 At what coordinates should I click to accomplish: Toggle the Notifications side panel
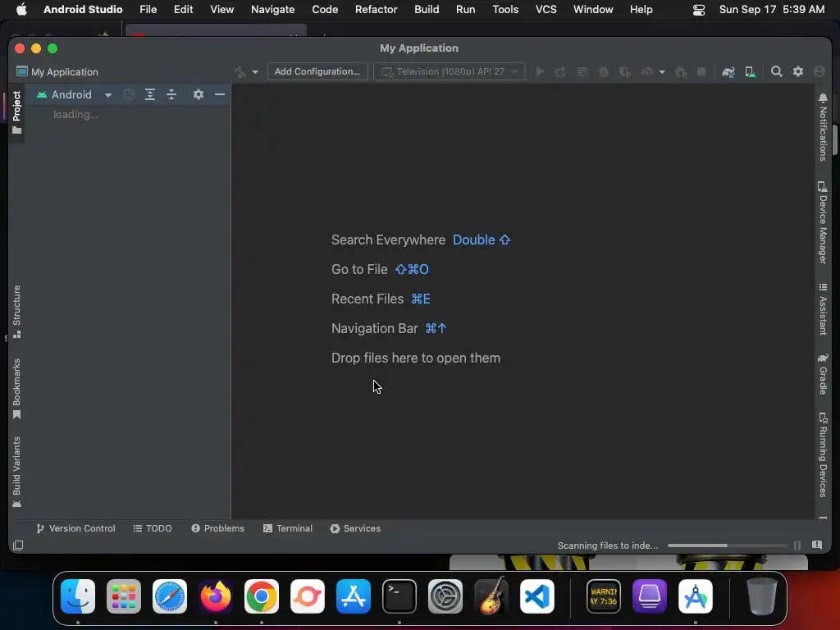[x=823, y=127]
